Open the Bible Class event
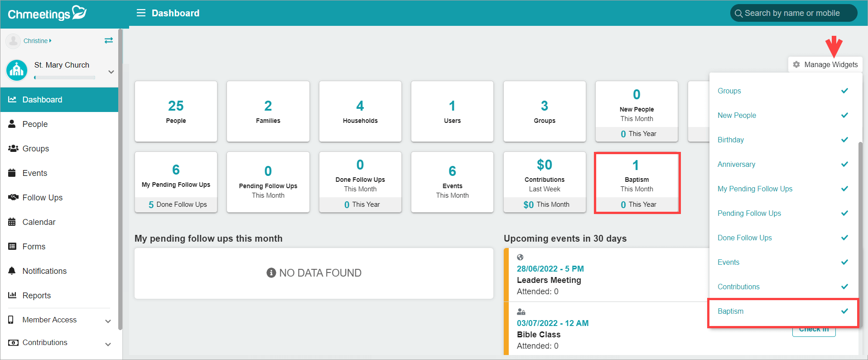This screenshot has height=360, width=868. pos(539,335)
